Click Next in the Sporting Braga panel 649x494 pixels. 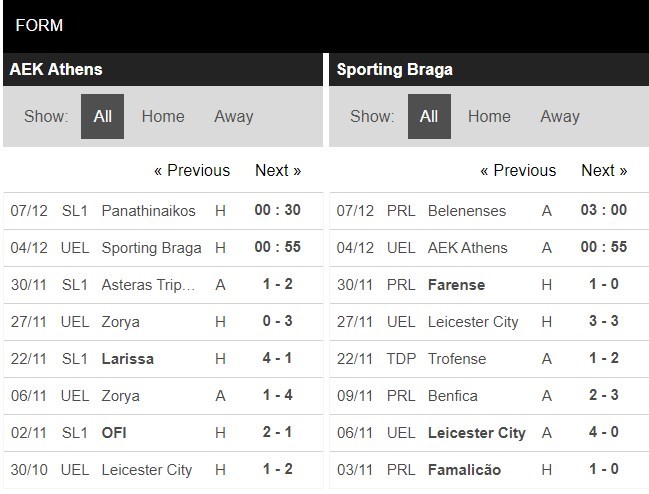click(x=604, y=170)
